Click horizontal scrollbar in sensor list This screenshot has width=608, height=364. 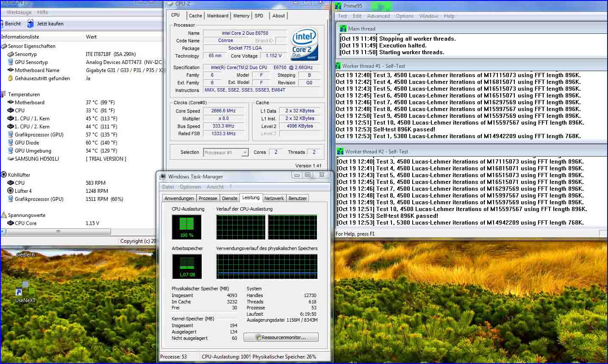click(58, 231)
